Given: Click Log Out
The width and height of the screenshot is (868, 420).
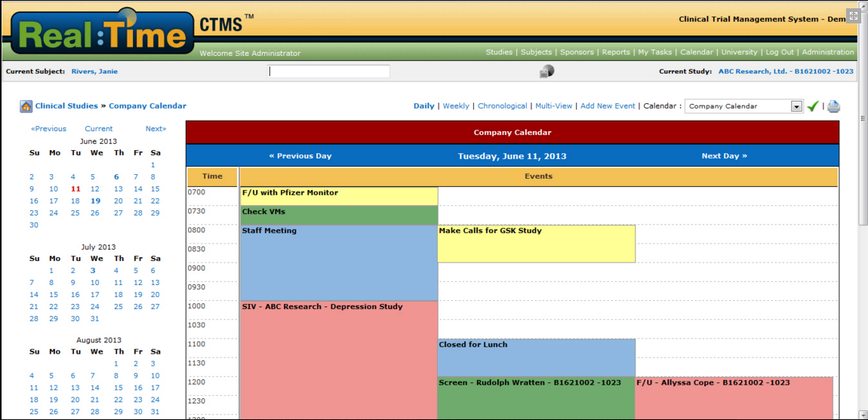Looking at the screenshot, I should pos(780,52).
